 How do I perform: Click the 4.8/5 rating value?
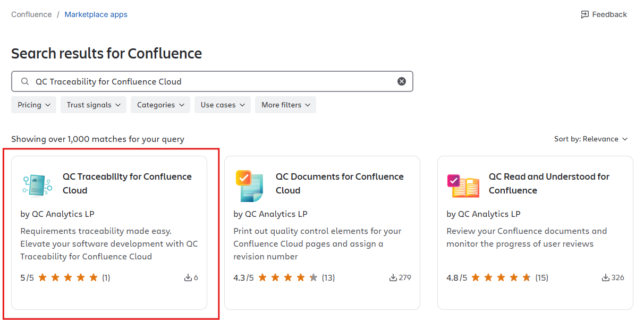pos(457,277)
